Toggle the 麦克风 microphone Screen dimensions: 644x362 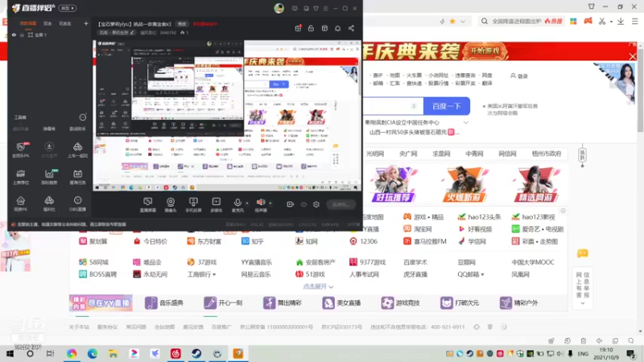click(x=237, y=204)
